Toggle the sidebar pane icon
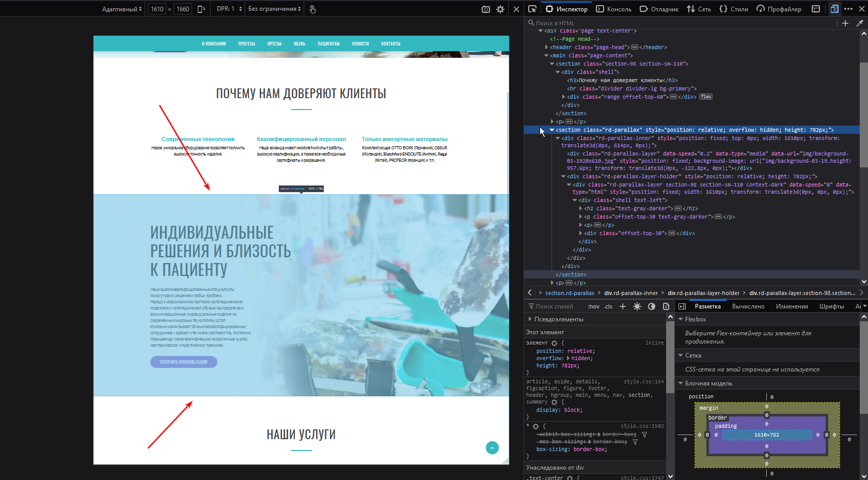Screen dimensions: 868x480 682,306
